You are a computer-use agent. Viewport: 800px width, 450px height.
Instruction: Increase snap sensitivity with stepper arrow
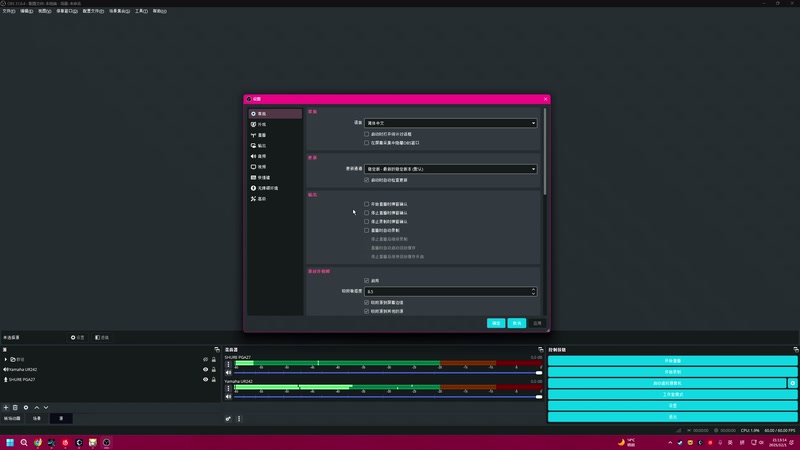point(533,289)
